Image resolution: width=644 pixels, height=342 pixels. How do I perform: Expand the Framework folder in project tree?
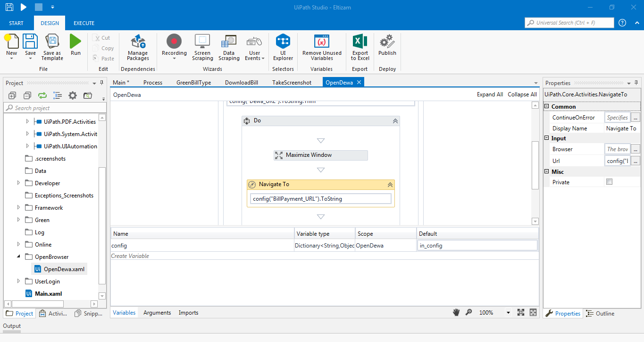coord(19,208)
